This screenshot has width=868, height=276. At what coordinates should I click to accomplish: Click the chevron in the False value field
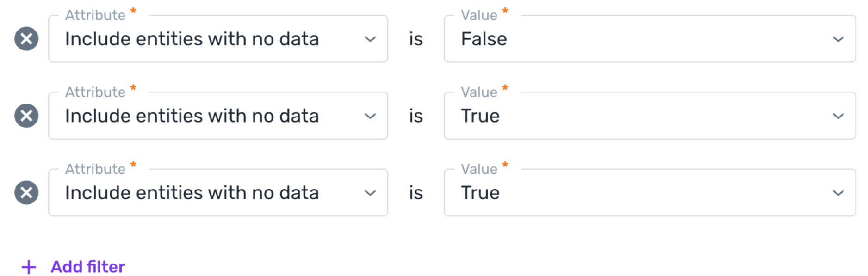(x=838, y=39)
